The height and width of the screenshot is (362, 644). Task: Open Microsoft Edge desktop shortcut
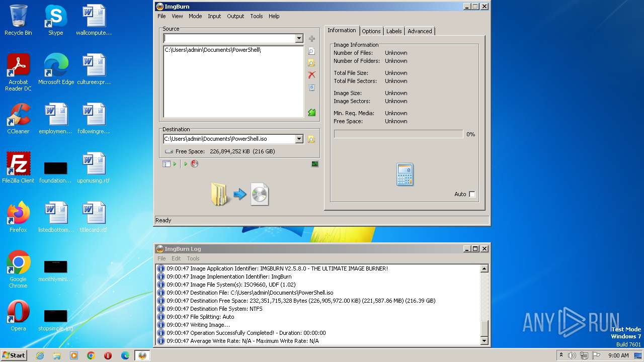56,69
